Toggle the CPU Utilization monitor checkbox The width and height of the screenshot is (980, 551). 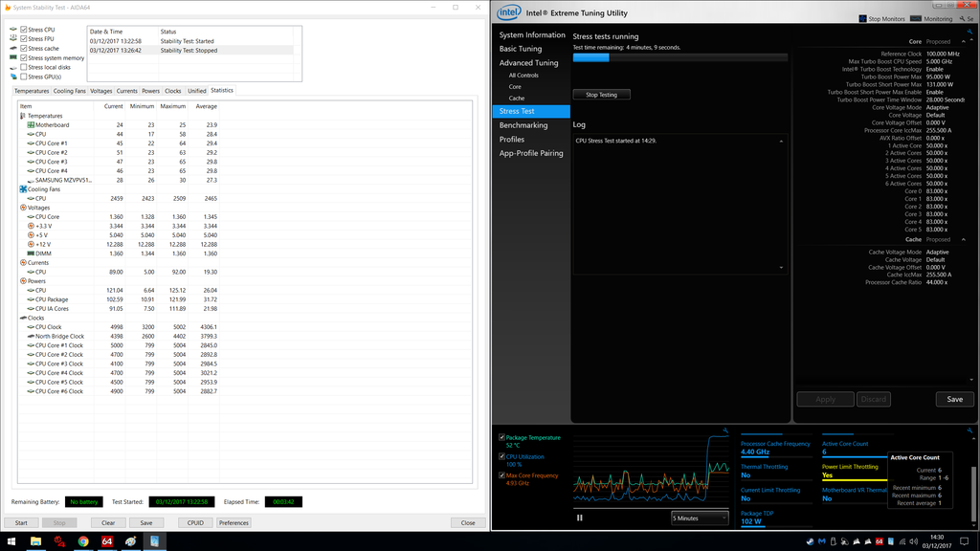(x=501, y=456)
